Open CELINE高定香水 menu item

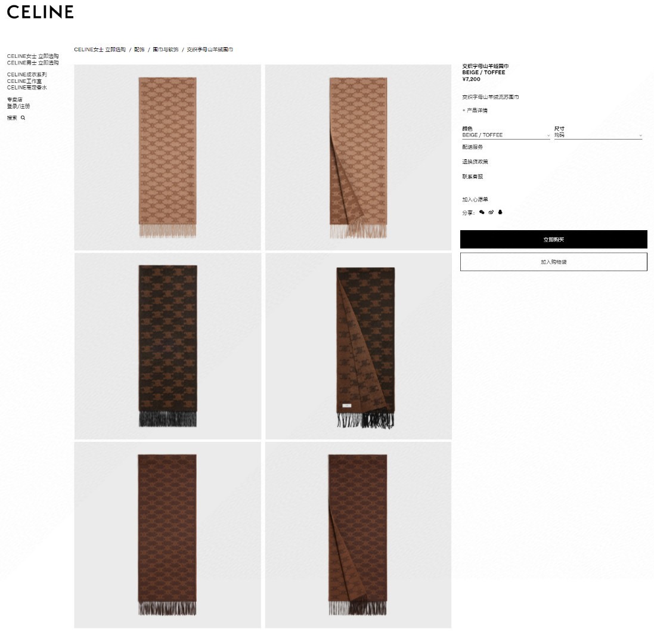27,88
